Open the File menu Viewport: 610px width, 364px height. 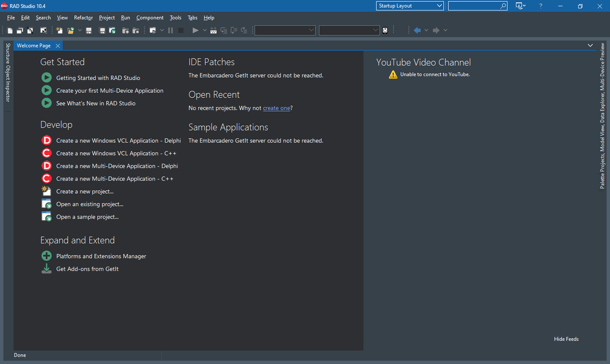click(x=11, y=18)
